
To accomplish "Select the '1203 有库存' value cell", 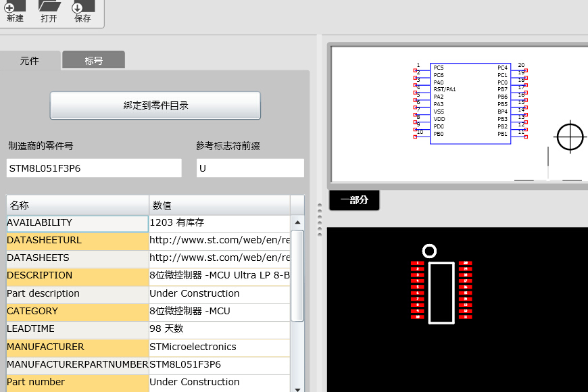I will (x=220, y=223).
